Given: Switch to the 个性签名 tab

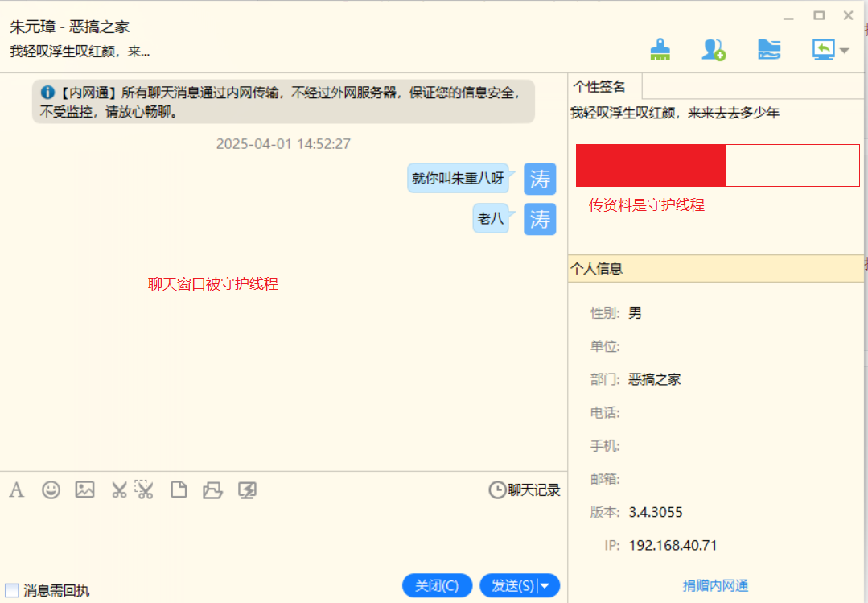Looking at the screenshot, I should [x=598, y=87].
